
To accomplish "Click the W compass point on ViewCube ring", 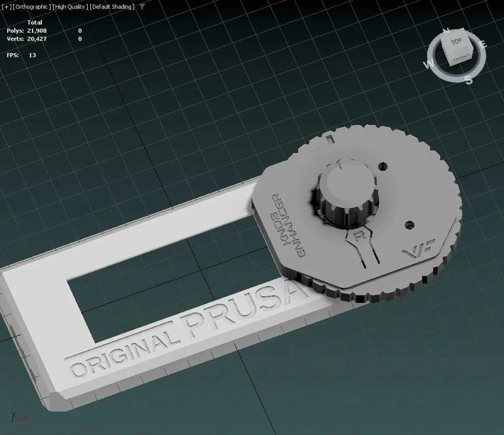I will click(x=429, y=65).
